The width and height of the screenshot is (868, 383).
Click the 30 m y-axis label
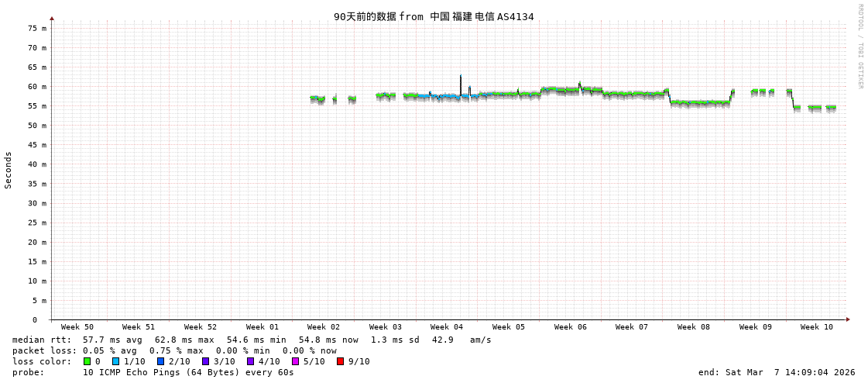pos(38,203)
